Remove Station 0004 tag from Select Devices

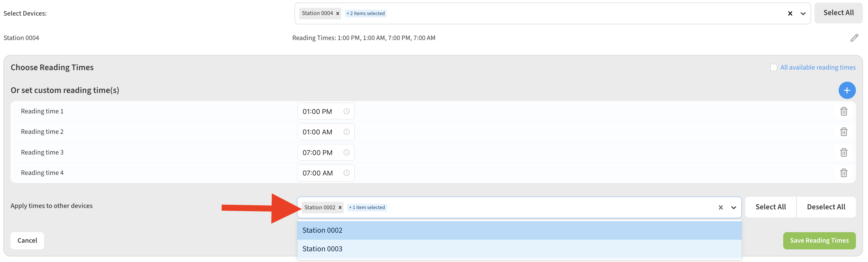(337, 13)
